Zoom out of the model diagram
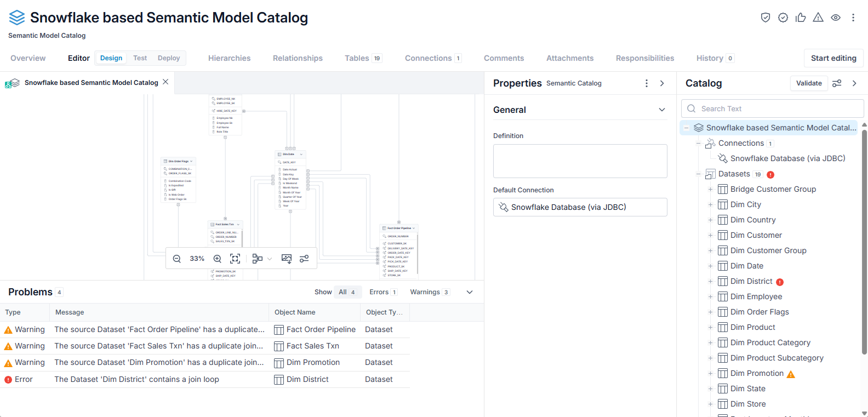 [177, 259]
